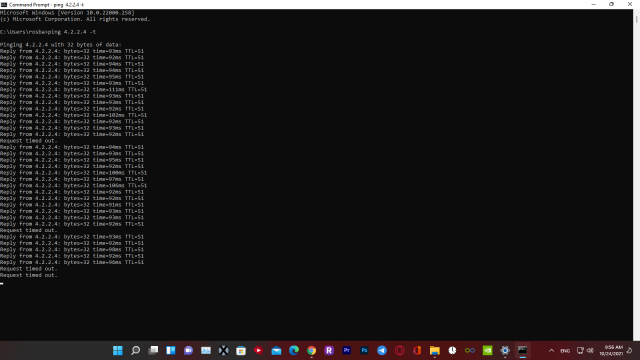Click the reply line with time=100ms
640x360 pixels.
tap(73, 173)
